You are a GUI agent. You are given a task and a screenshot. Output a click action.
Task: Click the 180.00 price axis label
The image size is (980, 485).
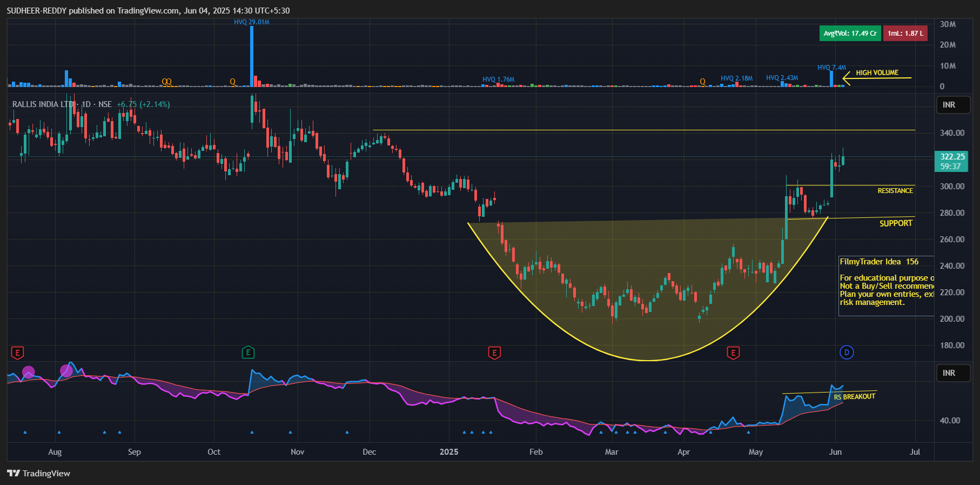[x=952, y=346]
